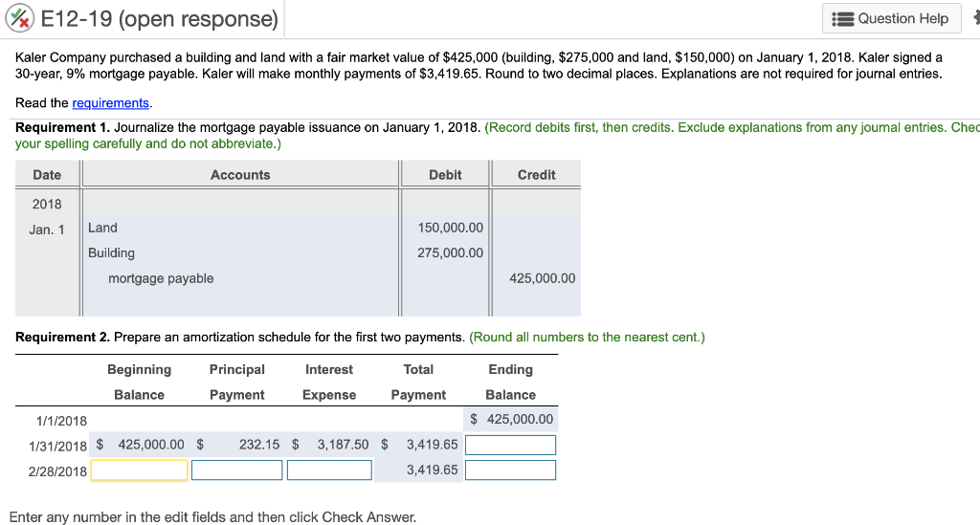Click the 2/28/2018 Beginning Balance input field
The image size is (980, 525).
tap(140, 470)
